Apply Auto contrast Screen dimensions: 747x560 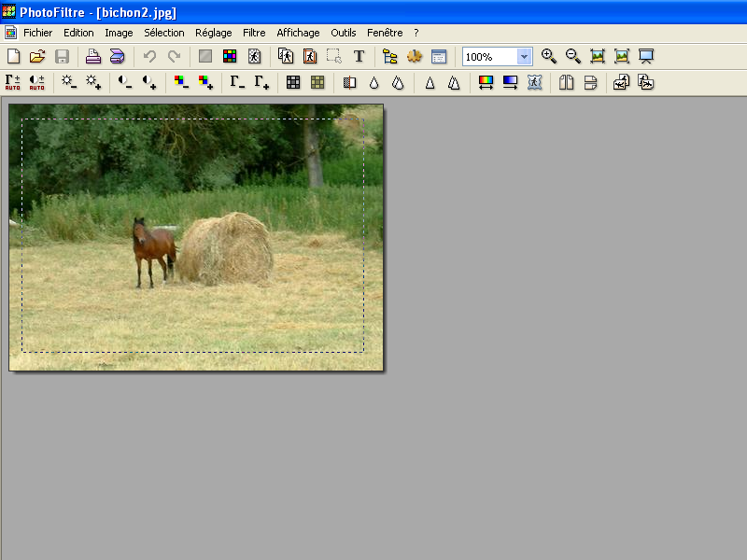[36, 82]
